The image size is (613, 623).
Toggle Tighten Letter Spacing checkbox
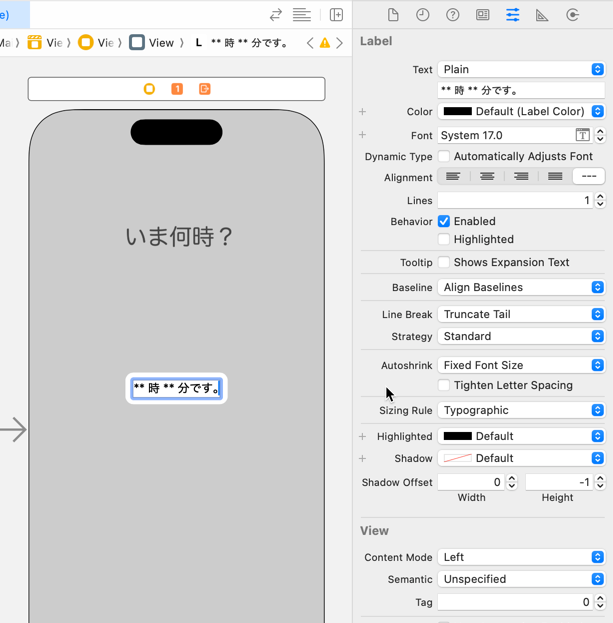click(x=444, y=385)
